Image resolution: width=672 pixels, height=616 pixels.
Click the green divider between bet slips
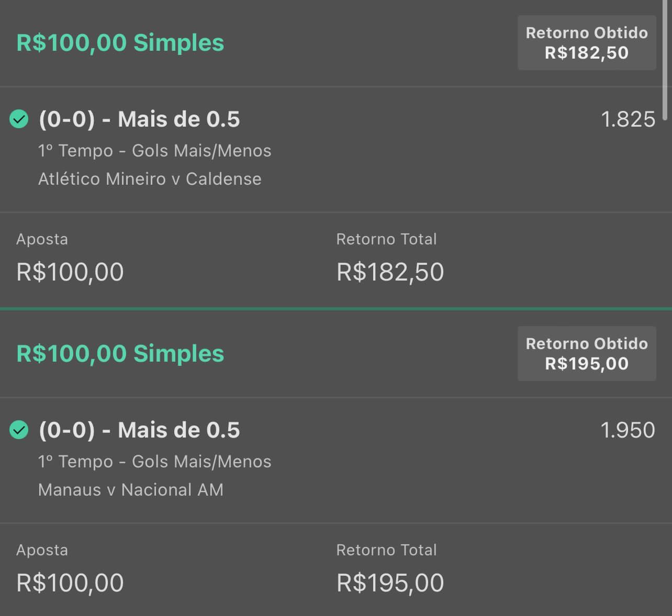click(x=336, y=309)
